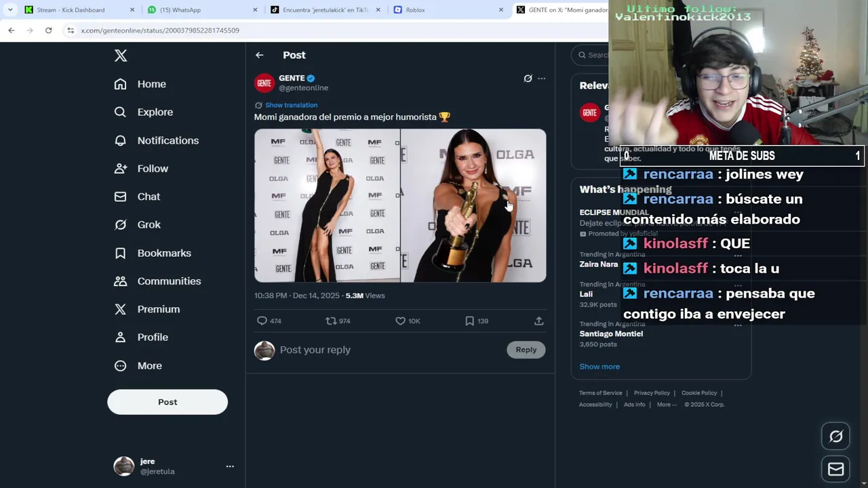The image size is (868, 488).
Task: Open the floating Messages envelope button
Action: tap(835, 469)
